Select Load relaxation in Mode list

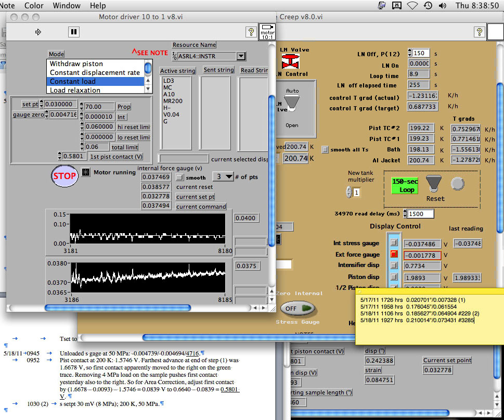point(75,90)
